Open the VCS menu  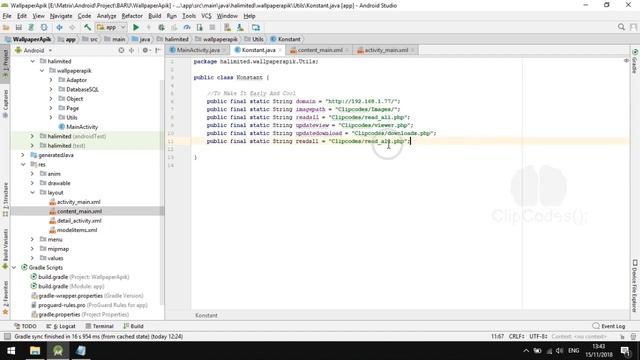click(206, 16)
